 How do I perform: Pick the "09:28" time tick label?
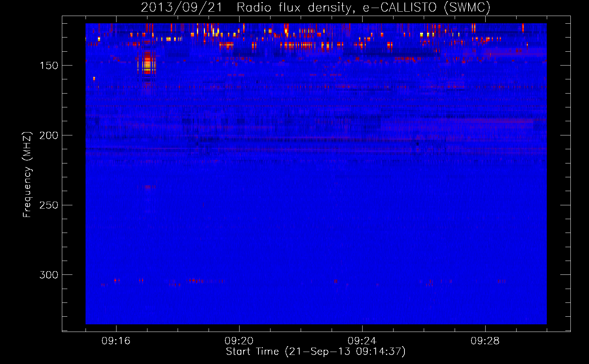(x=485, y=341)
